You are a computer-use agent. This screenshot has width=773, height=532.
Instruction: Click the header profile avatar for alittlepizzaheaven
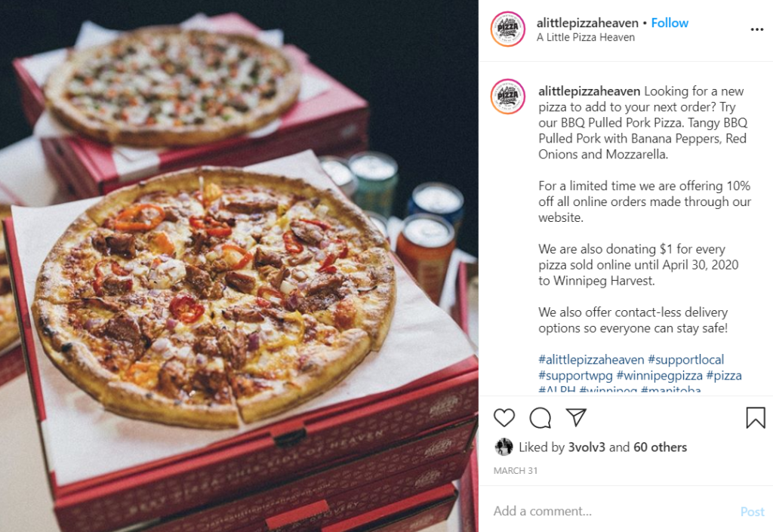[x=508, y=29]
